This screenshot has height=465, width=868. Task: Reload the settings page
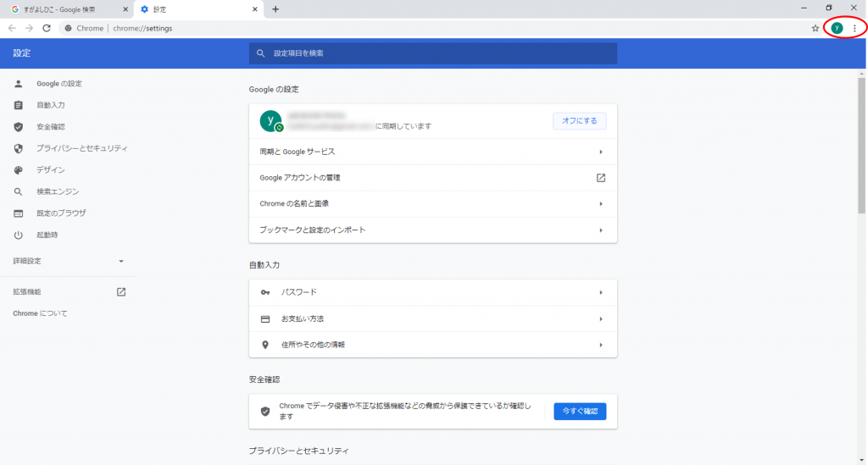(47, 28)
